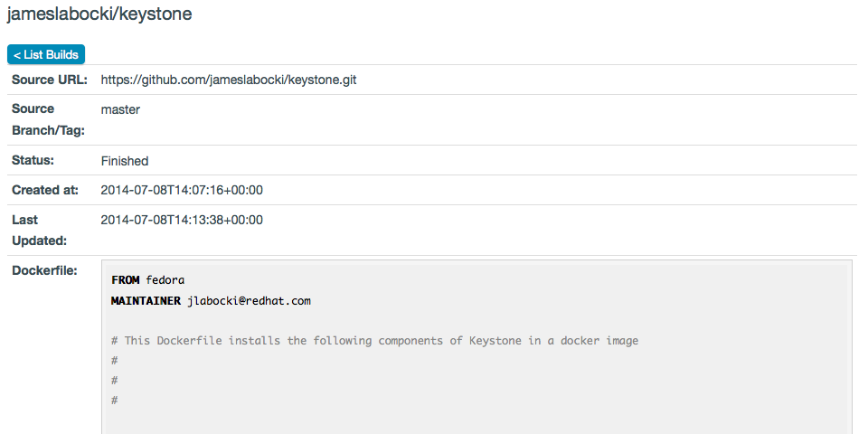Click the Finished status value

[x=125, y=161]
